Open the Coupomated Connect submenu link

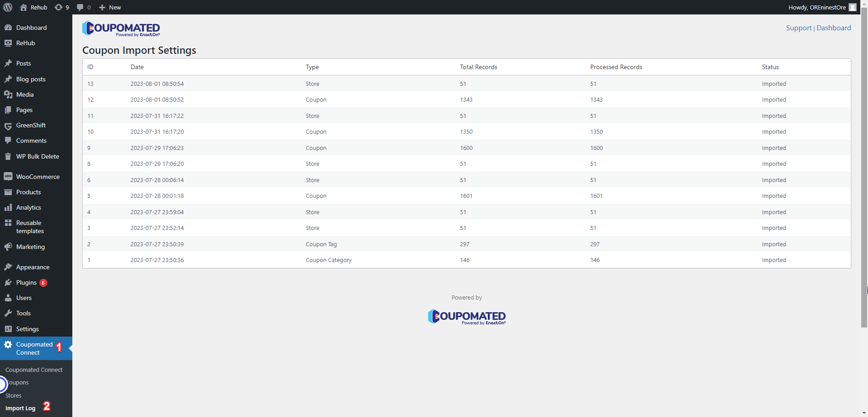coord(34,370)
